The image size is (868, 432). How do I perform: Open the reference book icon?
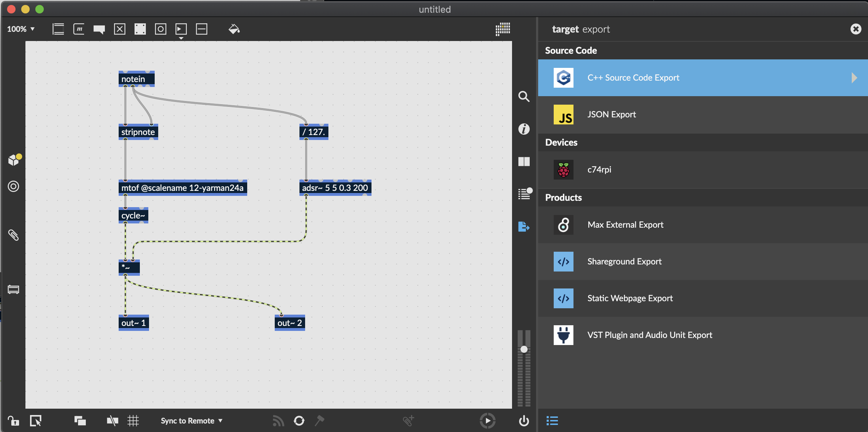tap(524, 162)
